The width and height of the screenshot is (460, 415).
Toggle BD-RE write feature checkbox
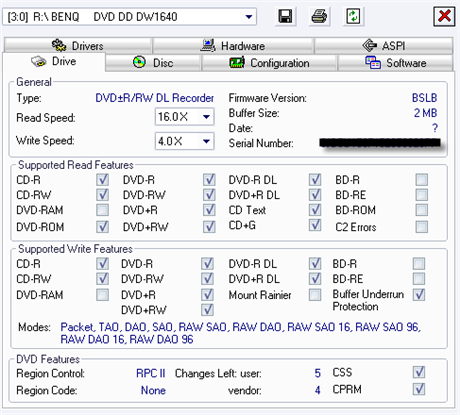[419, 279]
